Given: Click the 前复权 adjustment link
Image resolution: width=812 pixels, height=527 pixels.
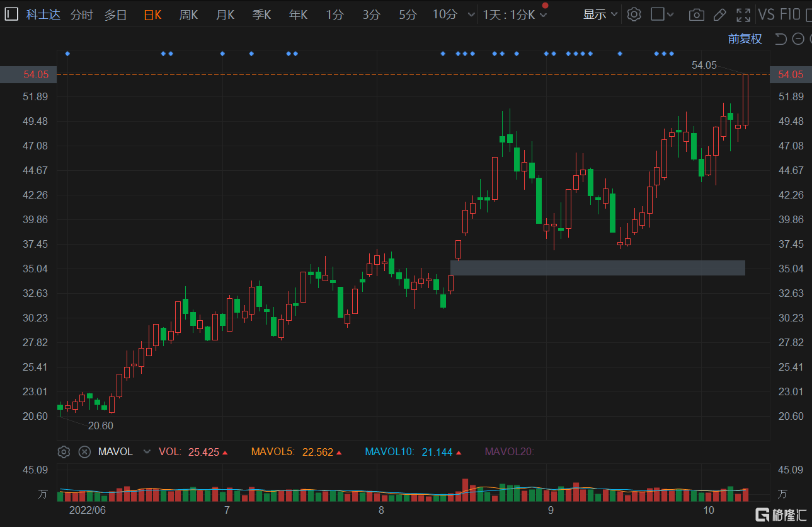Looking at the screenshot, I should point(745,39).
